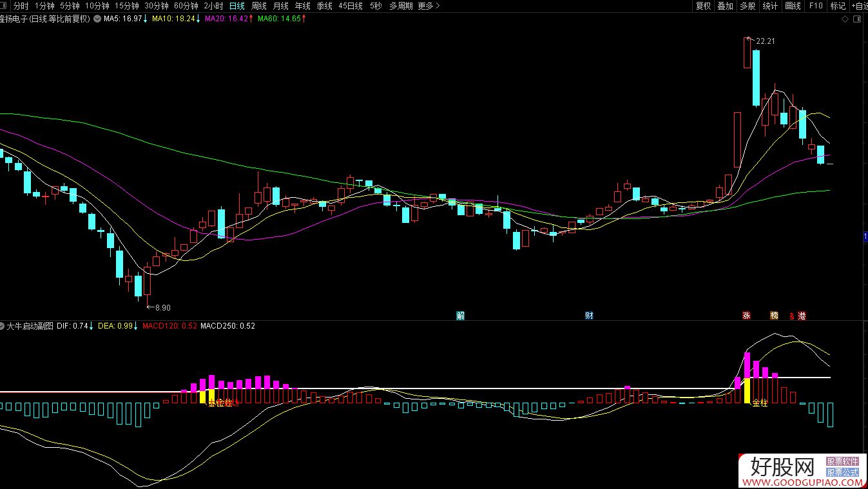Select the 日线 daily period
This screenshot has width=868, height=489.
237,6
